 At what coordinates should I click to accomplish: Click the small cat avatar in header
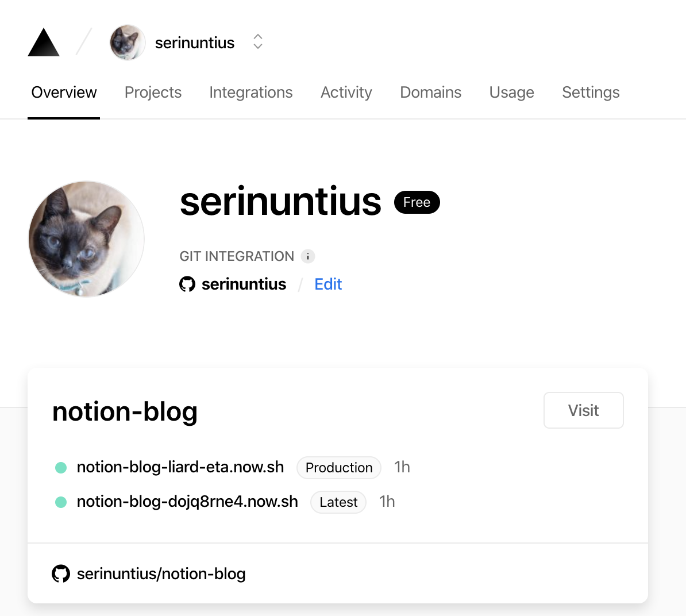127,43
